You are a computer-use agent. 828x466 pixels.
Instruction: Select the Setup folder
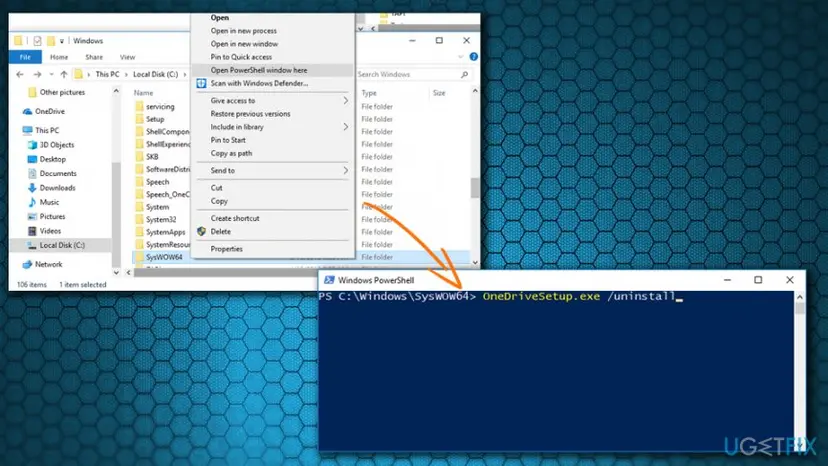point(155,119)
